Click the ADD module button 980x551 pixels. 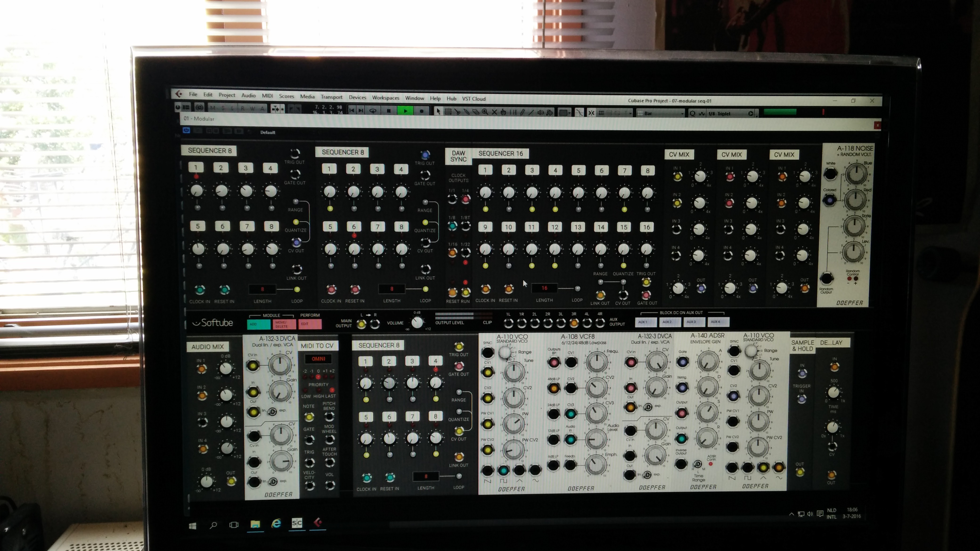pyautogui.click(x=258, y=324)
